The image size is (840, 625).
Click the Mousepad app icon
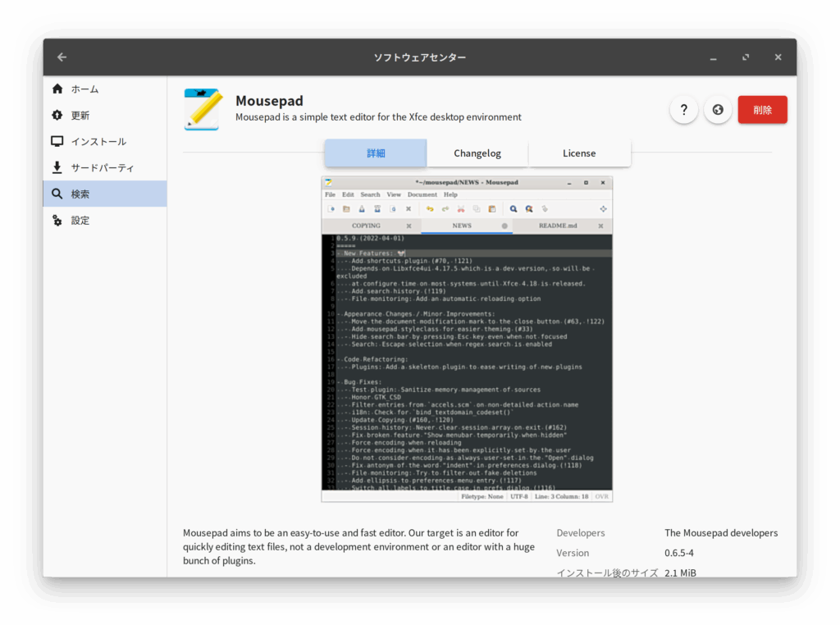(x=203, y=109)
